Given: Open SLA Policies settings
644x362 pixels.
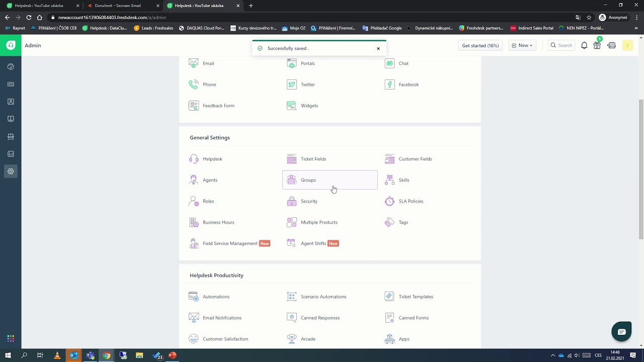Looking at the screenshot, I should click(404, 201).
